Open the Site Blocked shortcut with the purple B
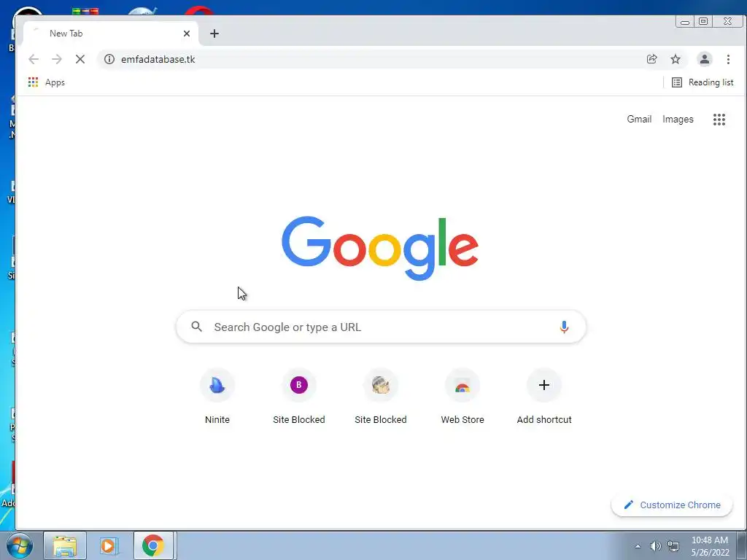The width and height of the screenshot is (747, 560). pos(298,397)
